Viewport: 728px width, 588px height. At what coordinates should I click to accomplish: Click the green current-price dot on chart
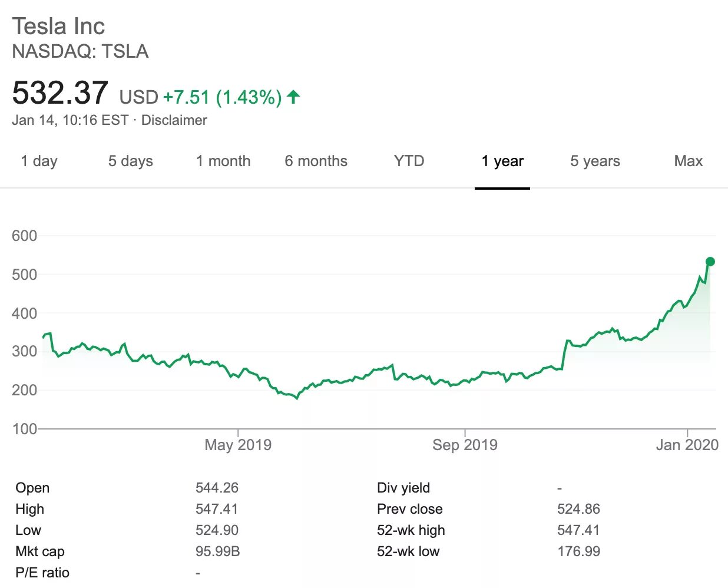[710, 262]
